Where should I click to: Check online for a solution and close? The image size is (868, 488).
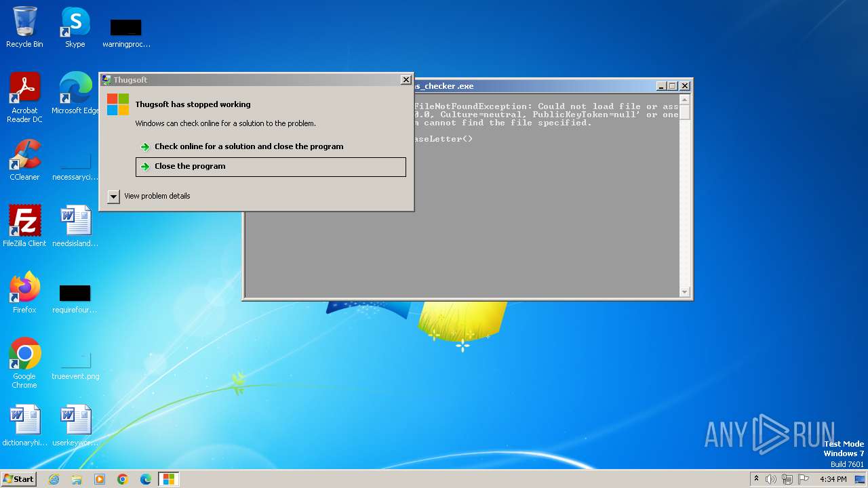pos(271,146)
